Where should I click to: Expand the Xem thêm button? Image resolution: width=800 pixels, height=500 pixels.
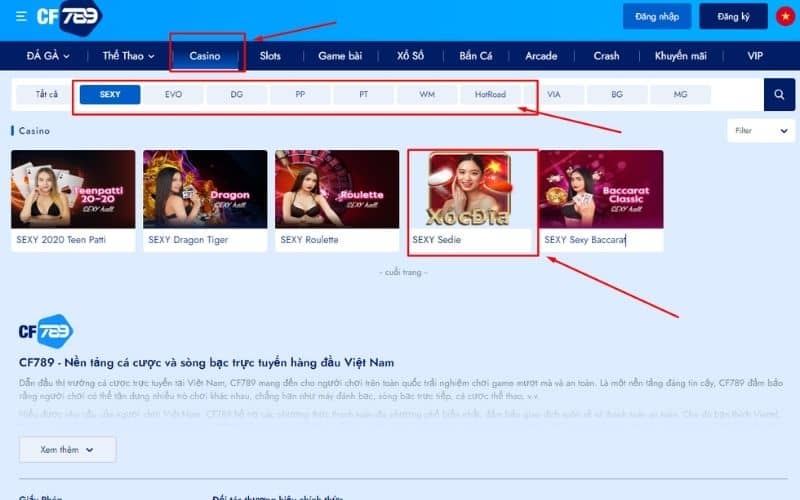coord(67,449)
